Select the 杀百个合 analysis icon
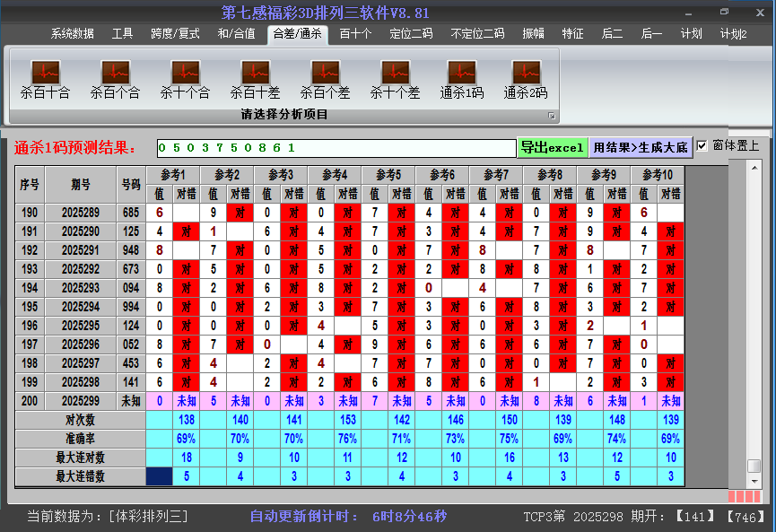 [114, 76]
